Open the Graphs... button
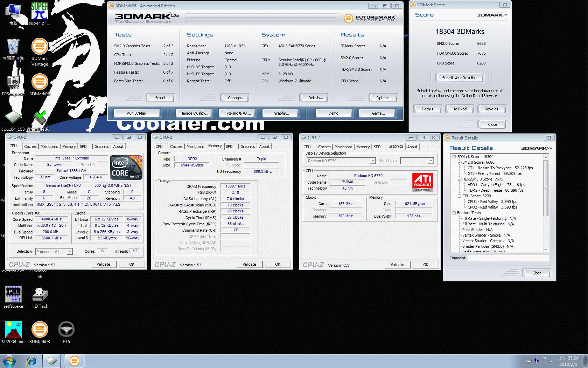The height and width of the screenshot is (368, 588). pyautogui.click(x=281, y=113)
